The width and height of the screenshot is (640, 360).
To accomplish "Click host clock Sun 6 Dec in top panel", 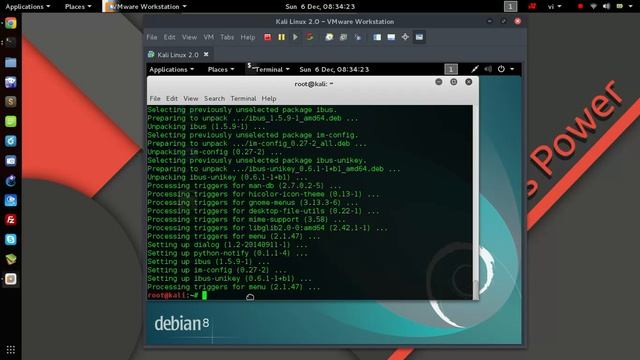I will click(320, 7).
